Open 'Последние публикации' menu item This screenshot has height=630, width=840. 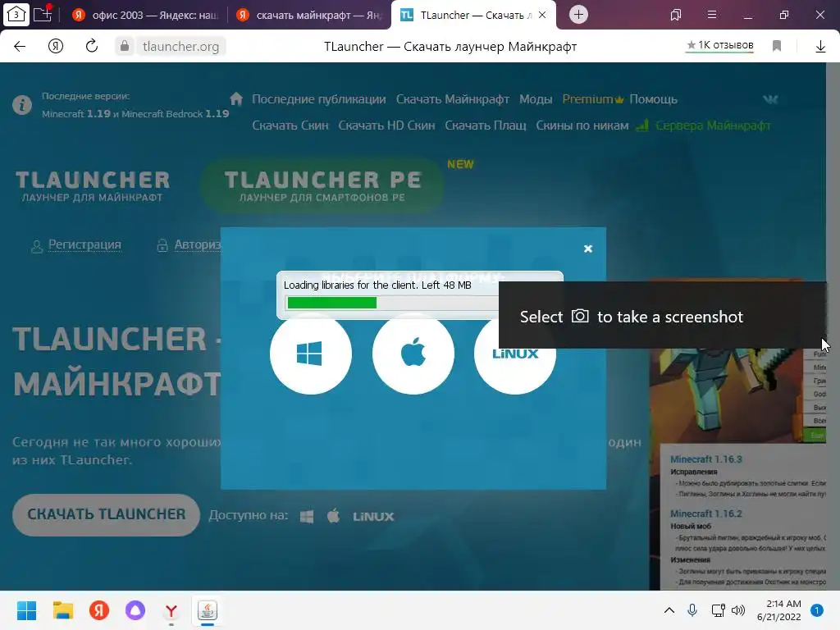coord(319,99)
